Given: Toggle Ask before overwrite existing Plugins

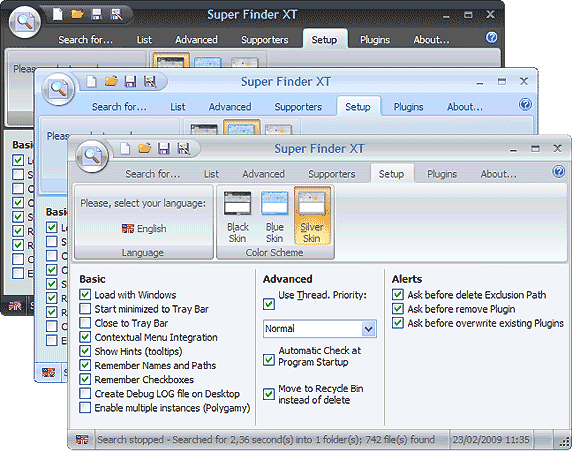Looking at the screenshot, I should pos(398,323).
